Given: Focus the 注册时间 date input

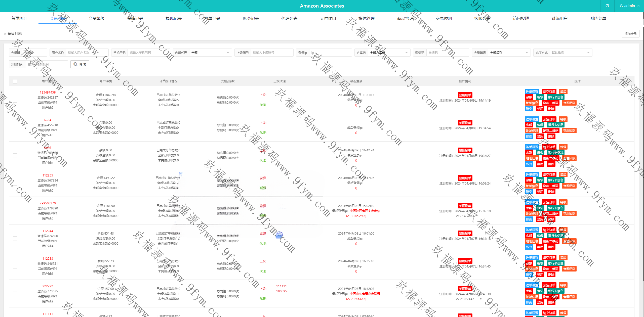Looking at the screenshot, I should 46,65.
